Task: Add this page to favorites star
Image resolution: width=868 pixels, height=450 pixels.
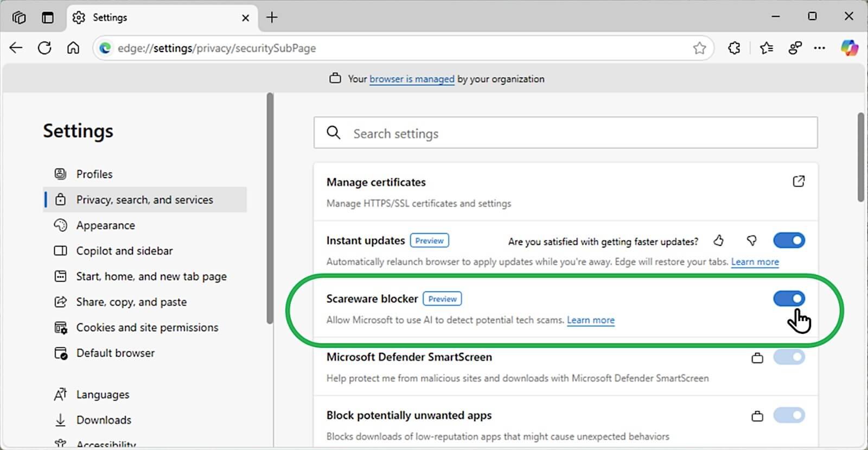Action: [699, 48]
